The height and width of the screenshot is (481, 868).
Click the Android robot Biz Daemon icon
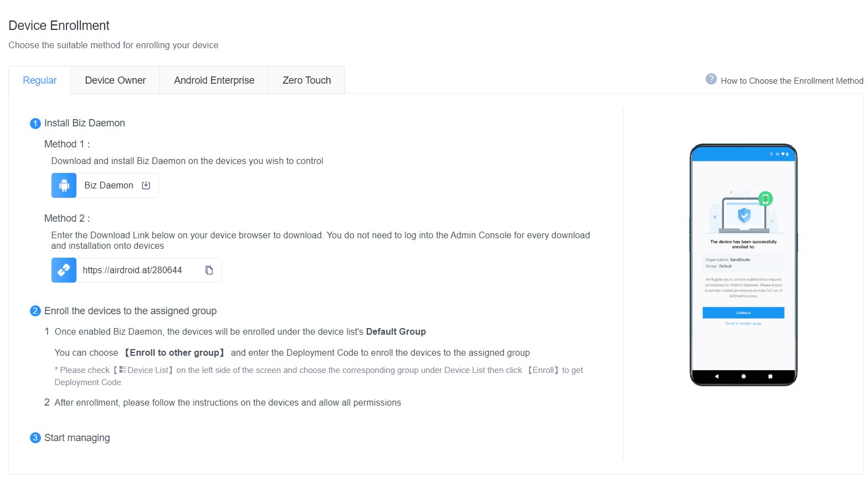[x=64, y=186]
